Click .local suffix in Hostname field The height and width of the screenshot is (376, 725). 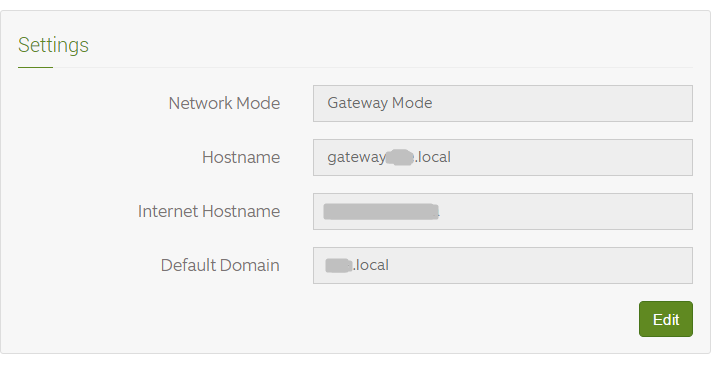[x=433, y=157]
